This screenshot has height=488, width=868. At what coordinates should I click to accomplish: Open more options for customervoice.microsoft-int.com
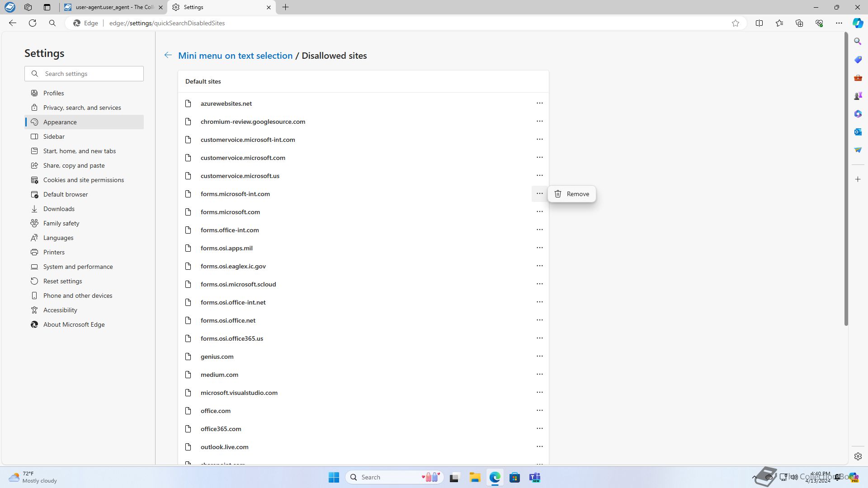pos(539,140)
